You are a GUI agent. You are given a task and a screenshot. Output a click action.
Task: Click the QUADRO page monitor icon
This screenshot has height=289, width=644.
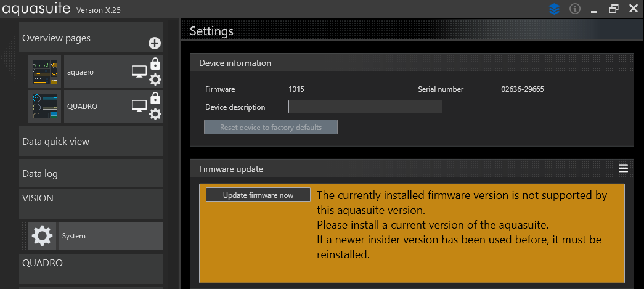point(139,106)
